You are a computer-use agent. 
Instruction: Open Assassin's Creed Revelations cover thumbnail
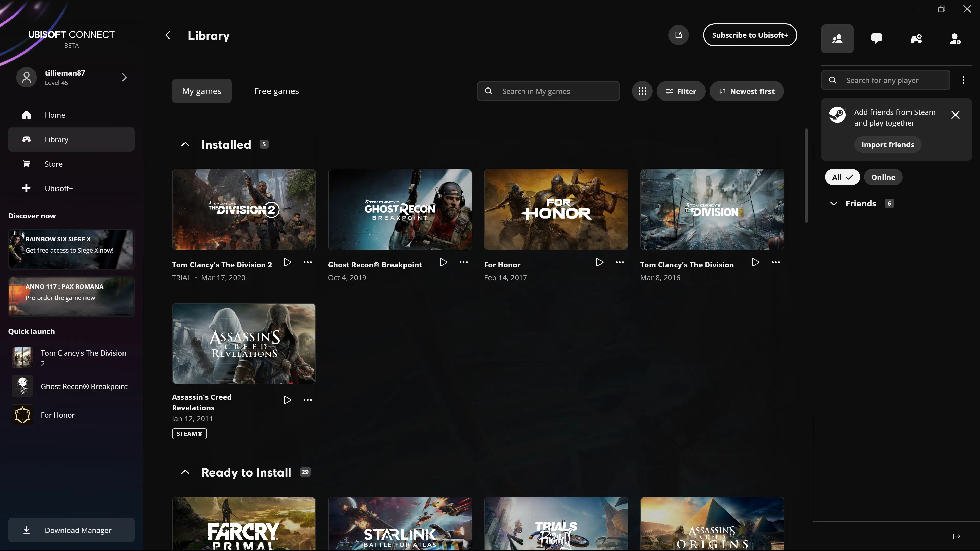click(x=244, y=344)
